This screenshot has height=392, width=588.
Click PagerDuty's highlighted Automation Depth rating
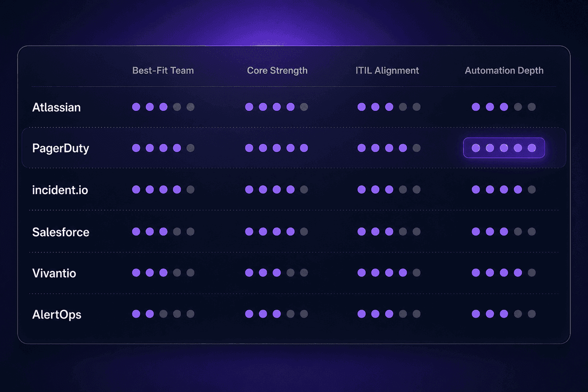click(x=504, y=148)
